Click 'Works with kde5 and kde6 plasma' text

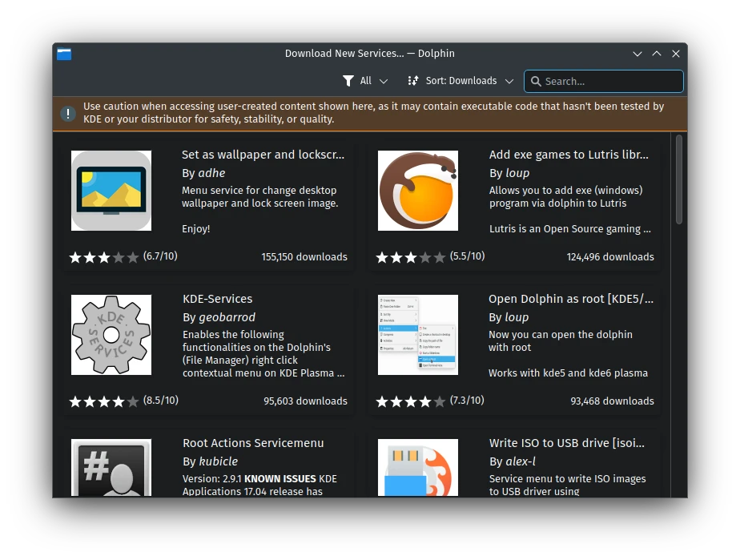569,373
